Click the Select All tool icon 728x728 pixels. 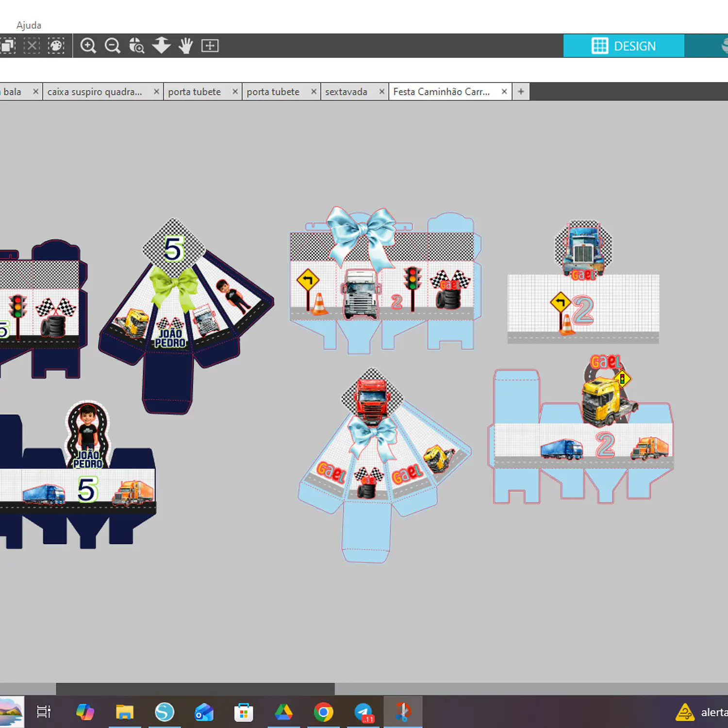(7, 46)
